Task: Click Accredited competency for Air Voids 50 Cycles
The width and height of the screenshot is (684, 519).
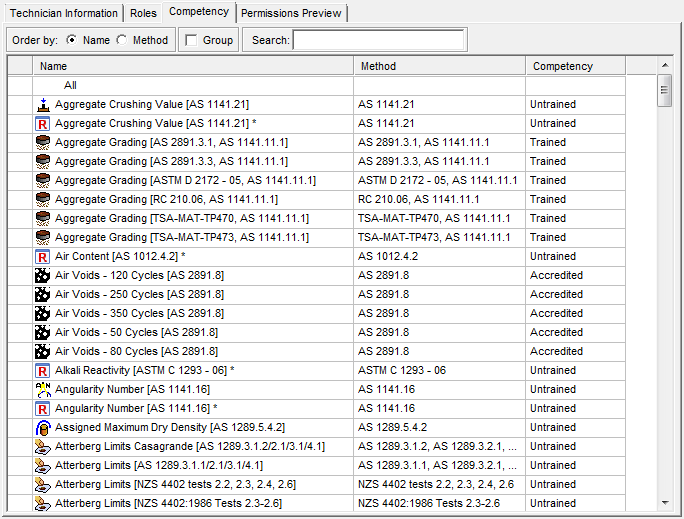Action: pyautogui.click(x=556, y=332)
